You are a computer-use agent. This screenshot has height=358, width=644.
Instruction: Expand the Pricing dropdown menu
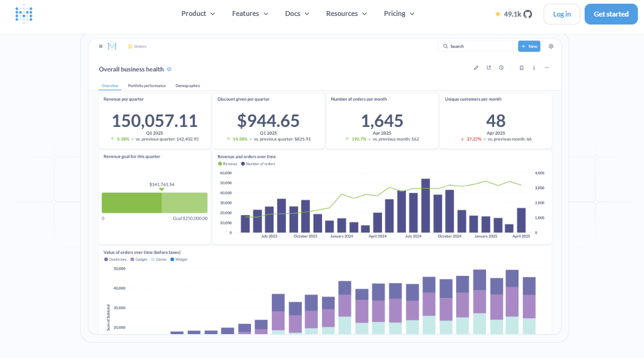[399, 13]
